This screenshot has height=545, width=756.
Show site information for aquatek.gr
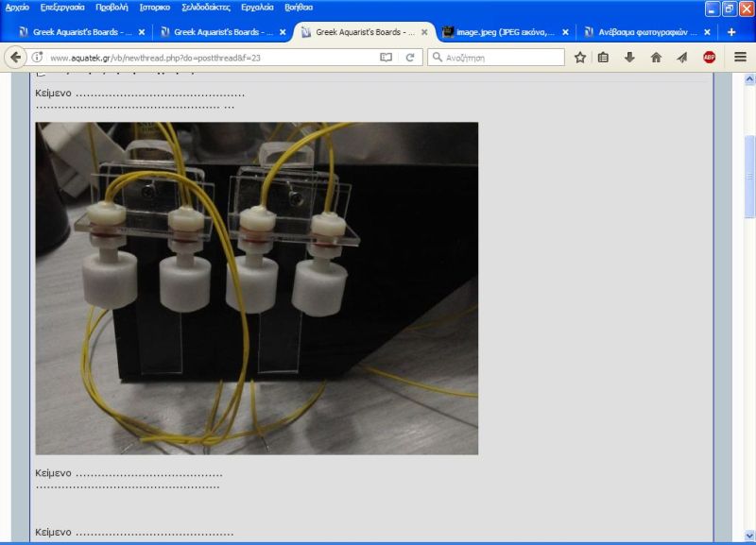(x=38, y=58)
